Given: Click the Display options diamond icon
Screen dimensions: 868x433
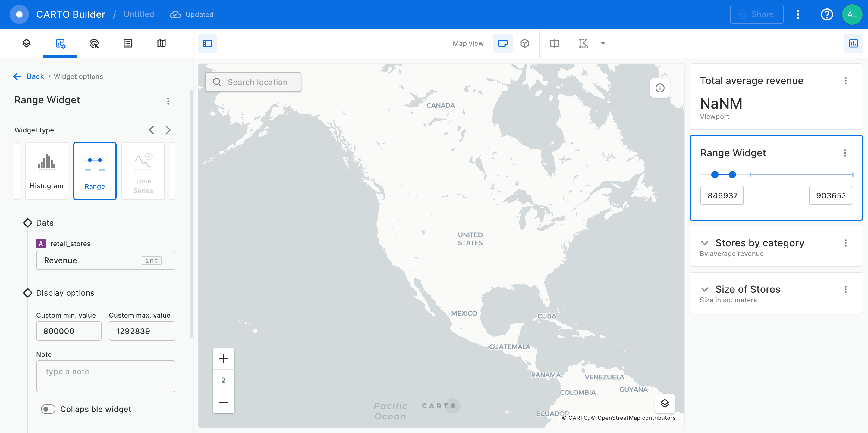Looking at the screenshot, I should 28,293.
